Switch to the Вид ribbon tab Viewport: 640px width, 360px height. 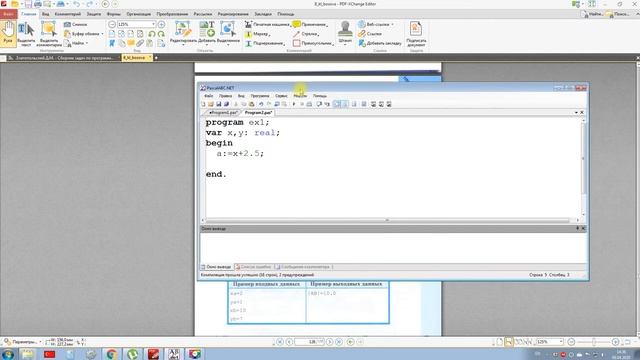[45, 14]
